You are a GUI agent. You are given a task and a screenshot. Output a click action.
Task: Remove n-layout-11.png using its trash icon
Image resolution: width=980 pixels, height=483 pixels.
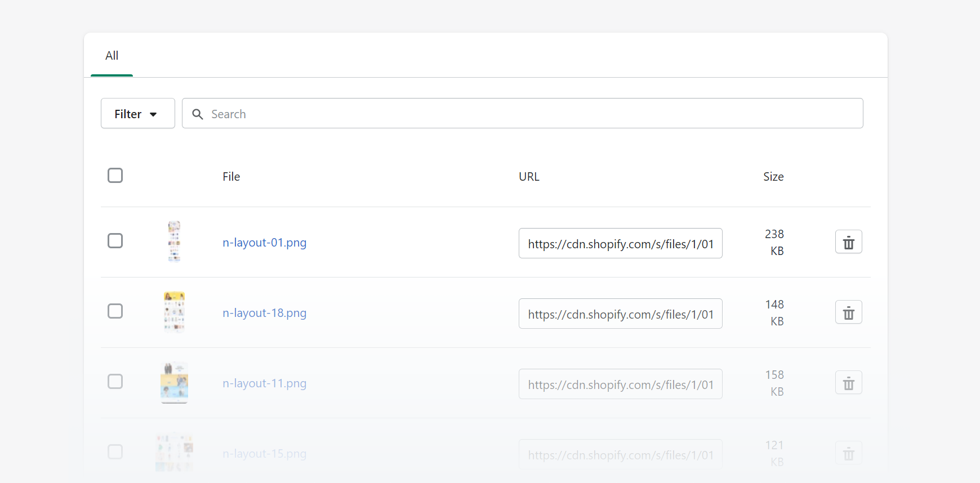point(848,383)
